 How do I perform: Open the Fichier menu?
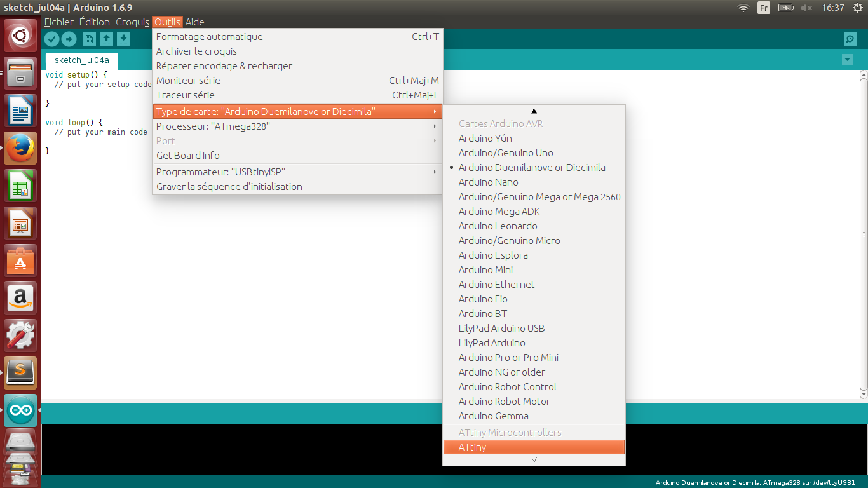click(59, 22)
